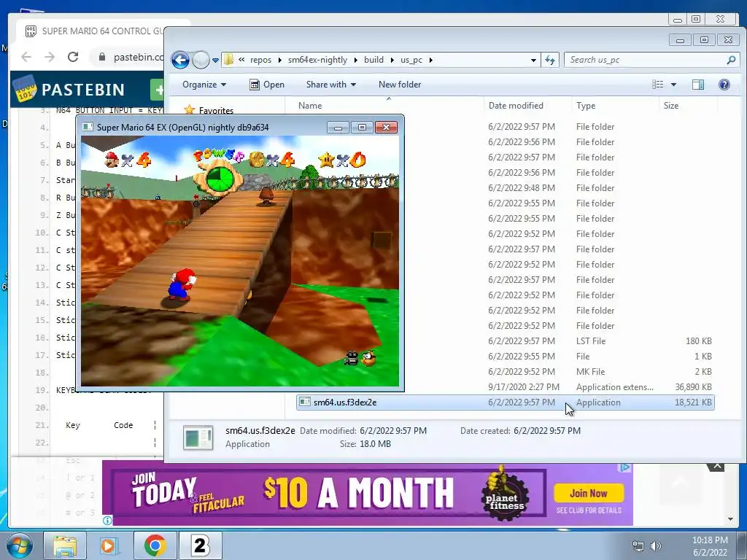Click the MK File type cell

[590, 371]
